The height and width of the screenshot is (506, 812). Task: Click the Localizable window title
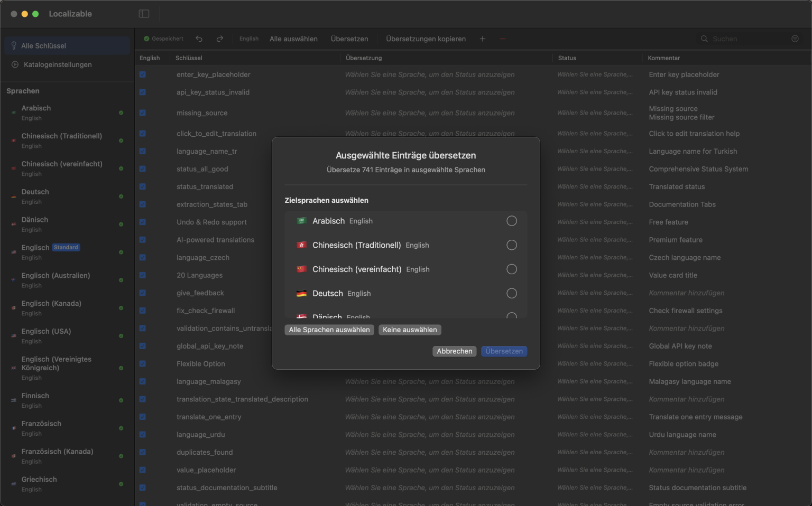coord(70,14)
